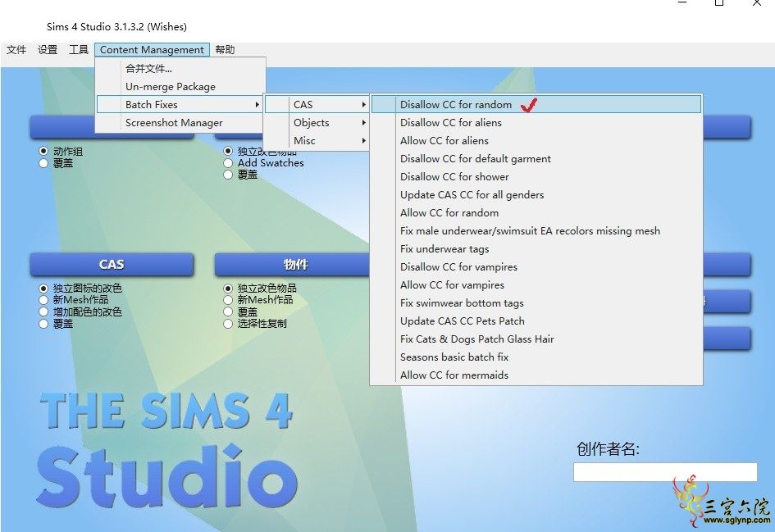775x532 pixels.
Task: Open the 设置 menu
Action: pyautogui.click(x=48, y=50)
